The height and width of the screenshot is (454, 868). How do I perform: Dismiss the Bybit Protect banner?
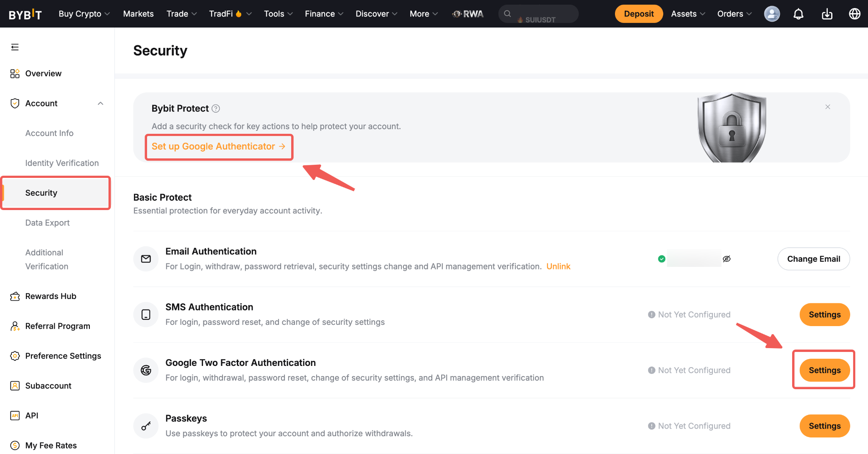click(828, 107)
